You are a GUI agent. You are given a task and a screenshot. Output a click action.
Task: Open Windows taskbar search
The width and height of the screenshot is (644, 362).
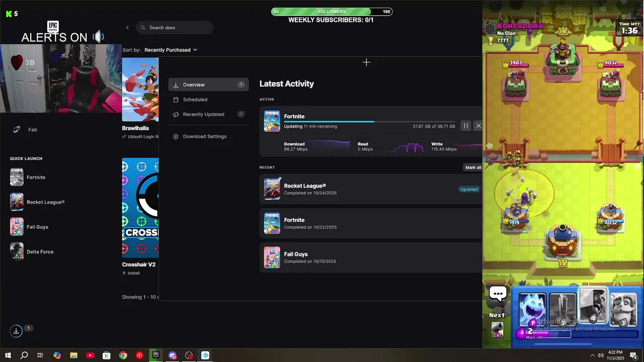(24, 355)
